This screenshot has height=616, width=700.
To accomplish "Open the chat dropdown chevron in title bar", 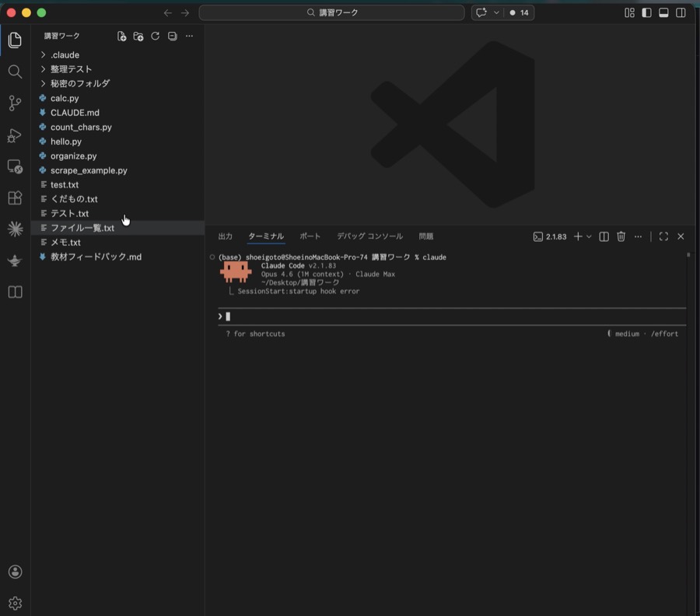I will pos(496,12).
